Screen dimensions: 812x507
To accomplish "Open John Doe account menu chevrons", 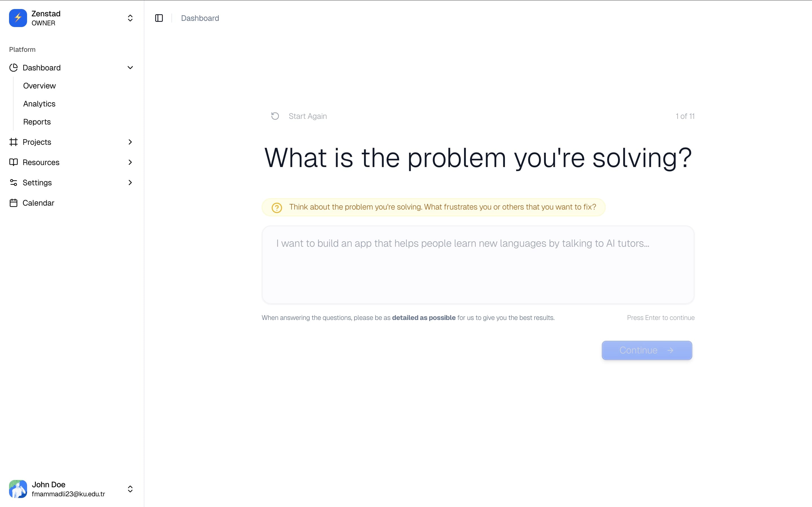I will 130,489.
